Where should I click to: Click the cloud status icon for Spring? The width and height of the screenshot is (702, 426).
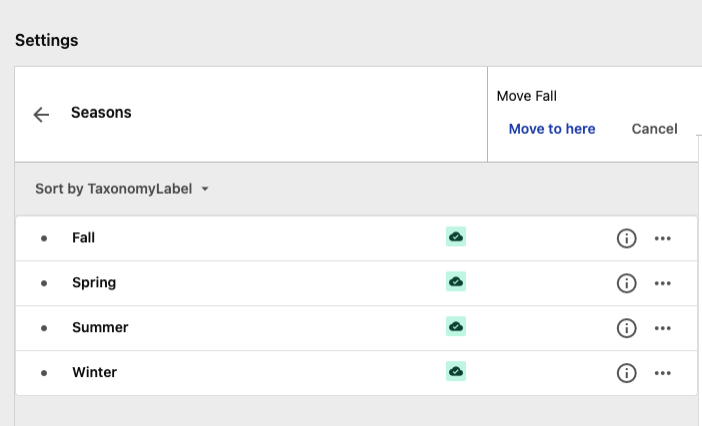coord(456,282)
